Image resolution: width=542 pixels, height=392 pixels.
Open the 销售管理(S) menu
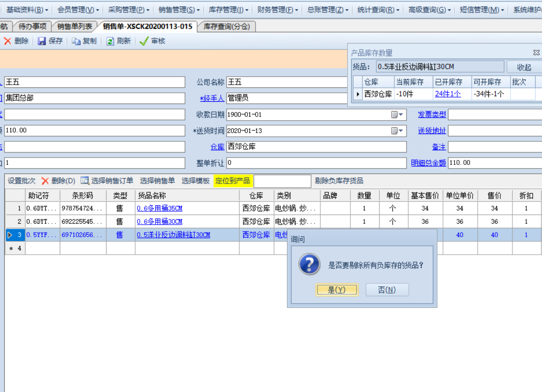point(179,10)
